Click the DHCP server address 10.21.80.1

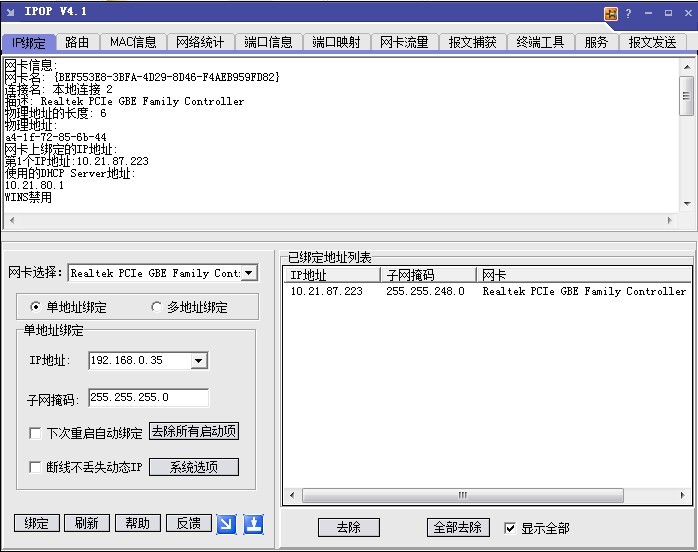point(34,185)
